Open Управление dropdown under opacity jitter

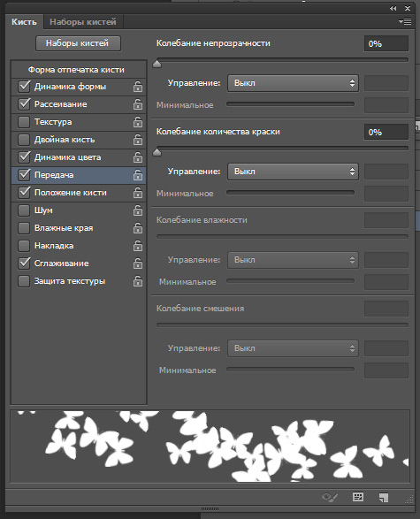point(293,83)
